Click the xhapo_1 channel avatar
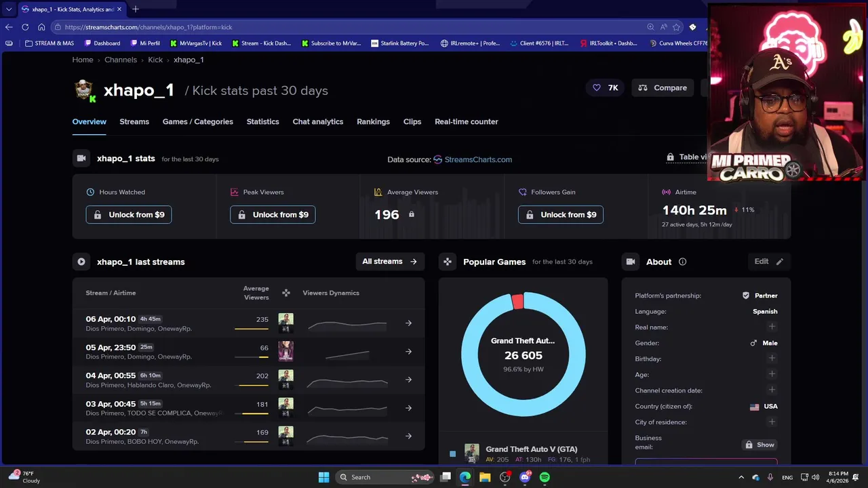Image resolution: width=868 pixels, height=488 pixels. pos(84,90)
